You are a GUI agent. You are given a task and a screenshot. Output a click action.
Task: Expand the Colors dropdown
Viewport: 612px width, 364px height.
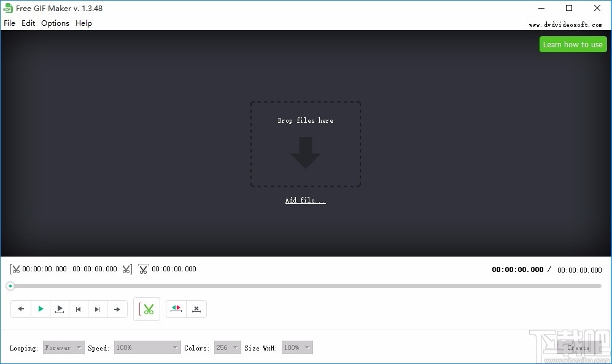[227, 347]
